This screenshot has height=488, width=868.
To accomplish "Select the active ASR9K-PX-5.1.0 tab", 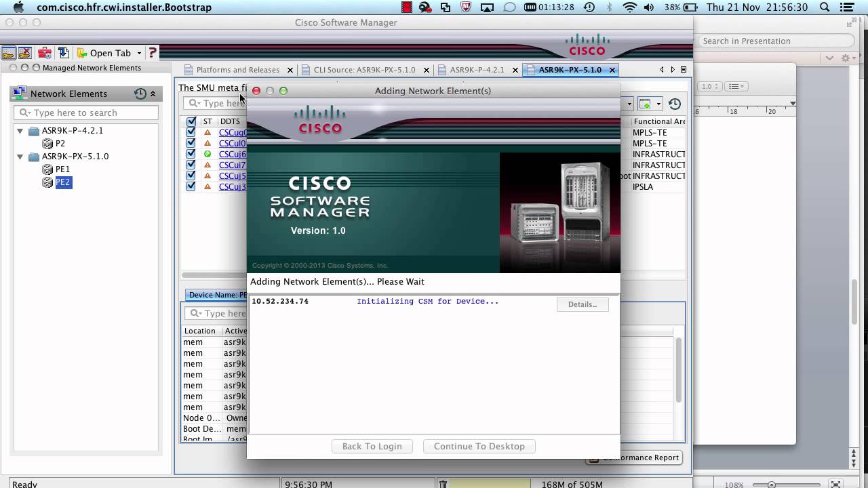I will (570, 70).
